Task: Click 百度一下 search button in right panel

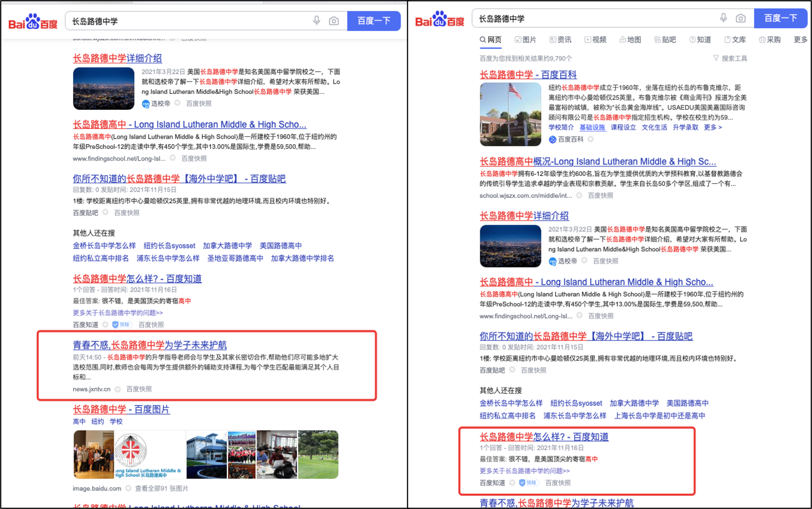Action: tap(781, 18)
